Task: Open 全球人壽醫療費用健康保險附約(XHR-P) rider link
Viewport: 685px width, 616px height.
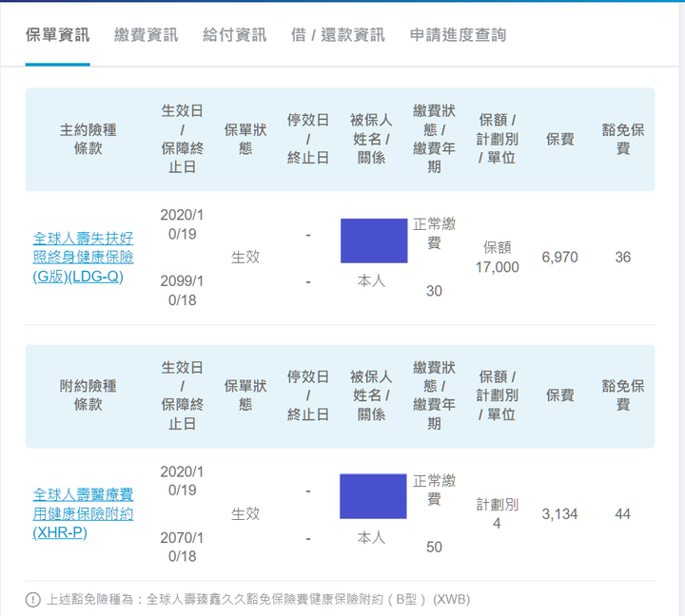Action: tap(83, 514)
